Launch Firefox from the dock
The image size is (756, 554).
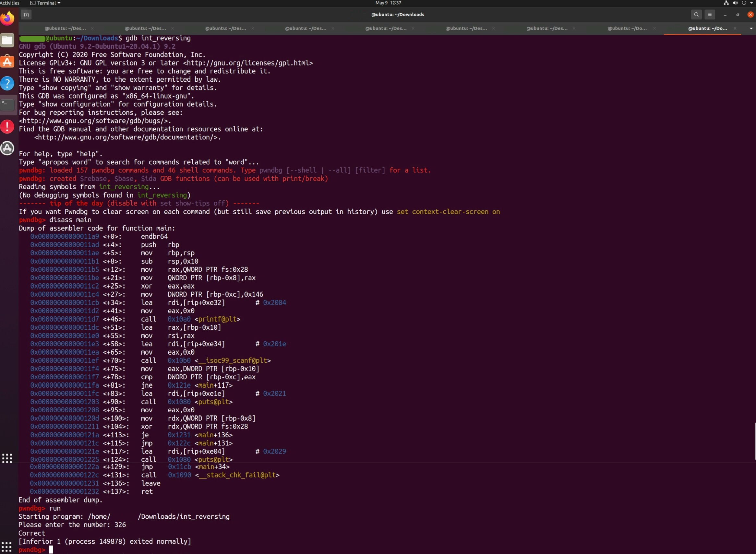pyautogui.click(x=7, y=18)
